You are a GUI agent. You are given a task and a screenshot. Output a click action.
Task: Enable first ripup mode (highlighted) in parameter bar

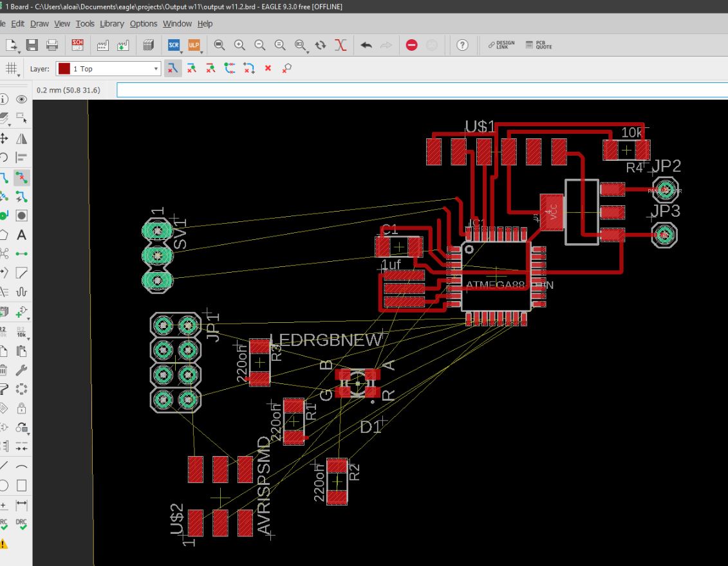tap(173, 69)
